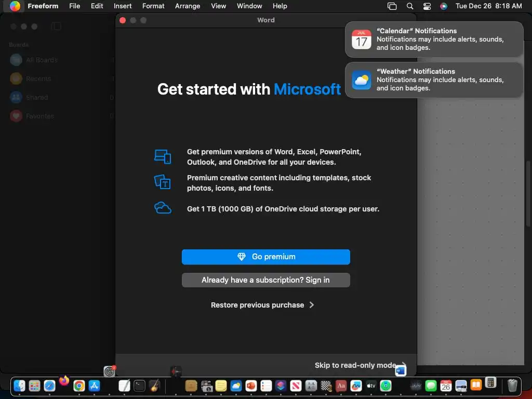The width and height of the screenshot is (532, 399).
Task: Open Finder from the Dock
Action: (x=19, y=386)
